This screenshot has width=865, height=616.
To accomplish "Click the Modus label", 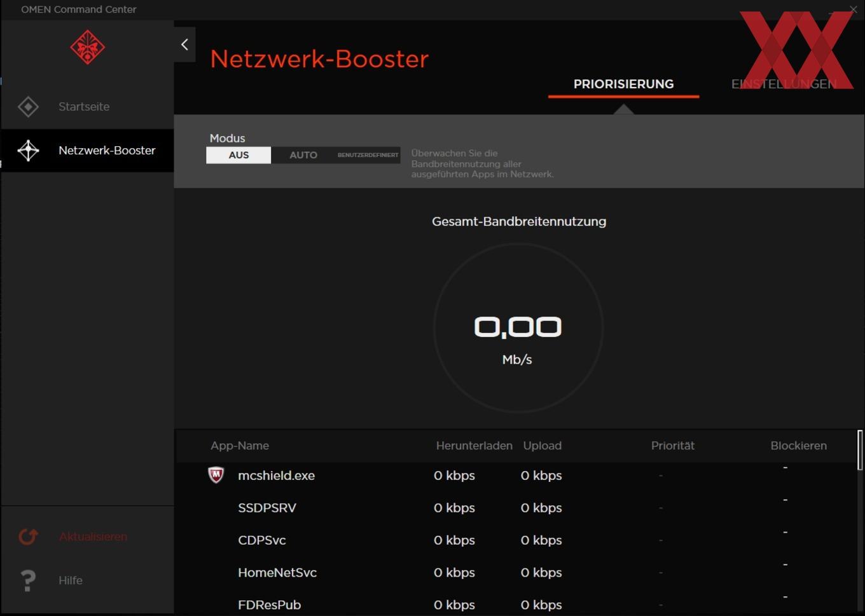I will [227, 138].
